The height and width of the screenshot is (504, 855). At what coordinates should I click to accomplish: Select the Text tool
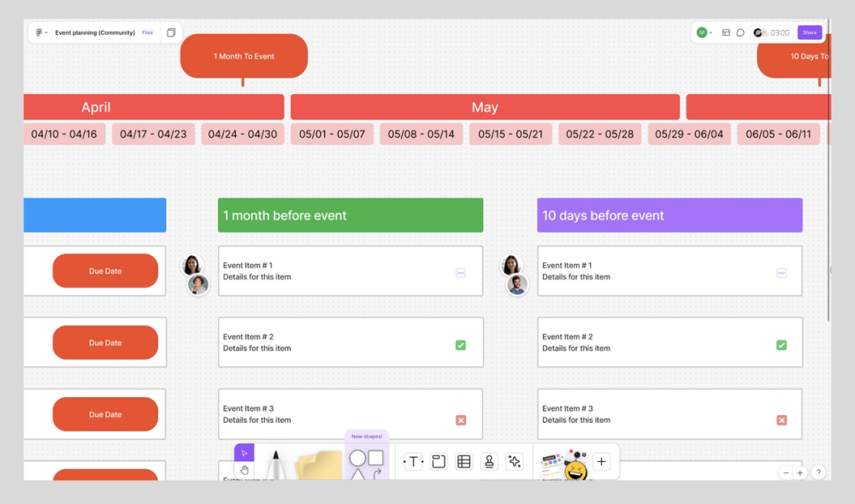413,461
